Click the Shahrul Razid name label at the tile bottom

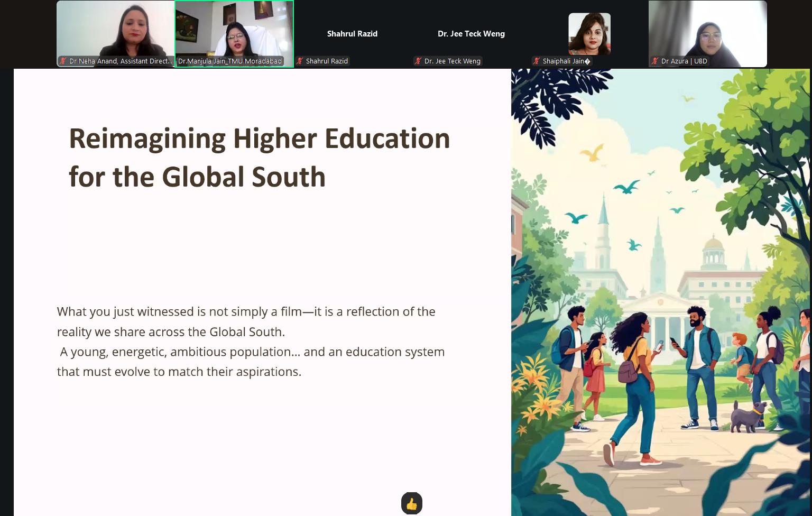click(x=327, y=61)
